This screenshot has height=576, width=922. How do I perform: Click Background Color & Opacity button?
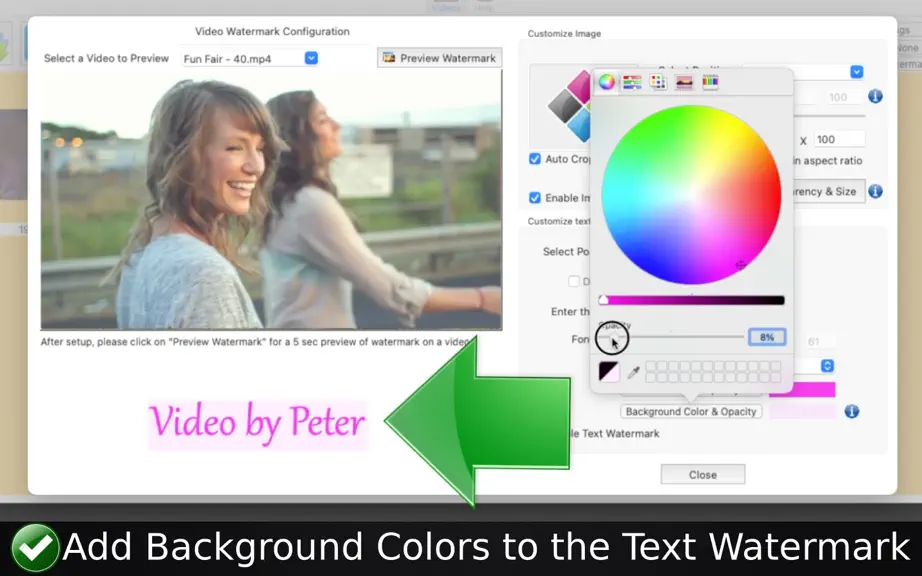[691, 411]
